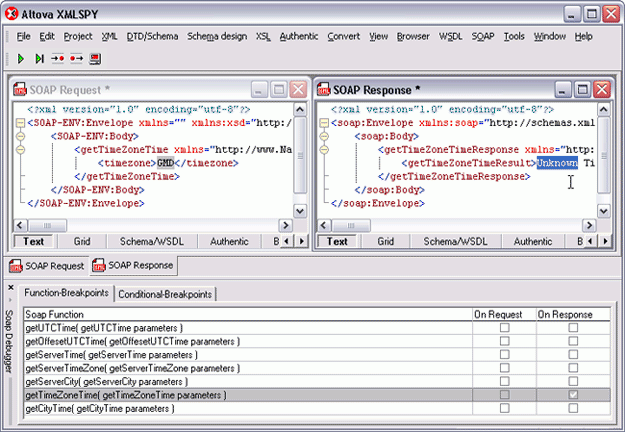The image size is (625, 432).
Task: Select the Function-Breakpoints tab
Action: point(66,293)
